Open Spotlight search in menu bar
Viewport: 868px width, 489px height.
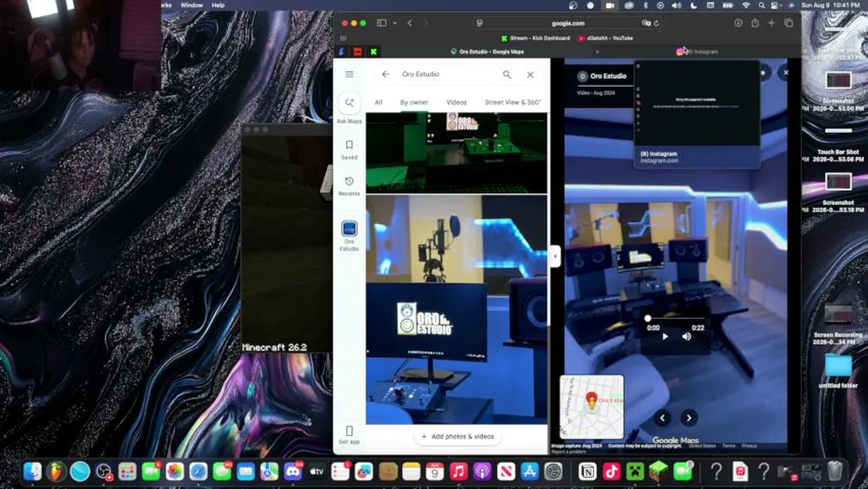[762, 5]
